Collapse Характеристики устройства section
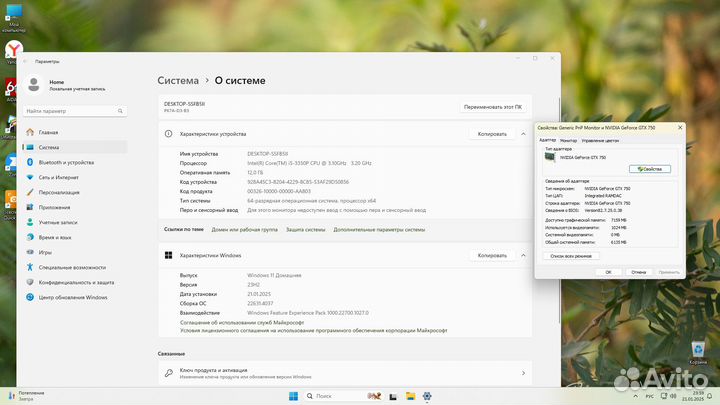The height and width of the screenshot is (405, 720). (x=523, y=134)
